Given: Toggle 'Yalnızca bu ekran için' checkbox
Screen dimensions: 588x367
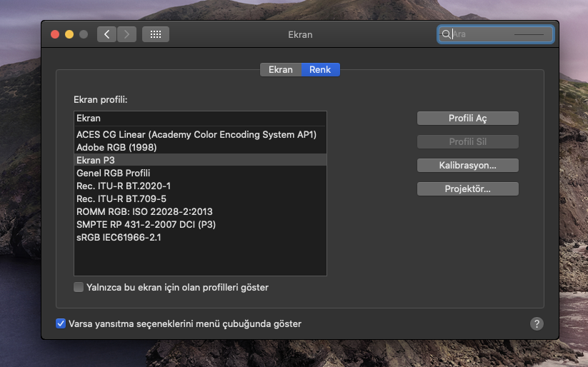Looking at the screenshot, I should [79, 287].
